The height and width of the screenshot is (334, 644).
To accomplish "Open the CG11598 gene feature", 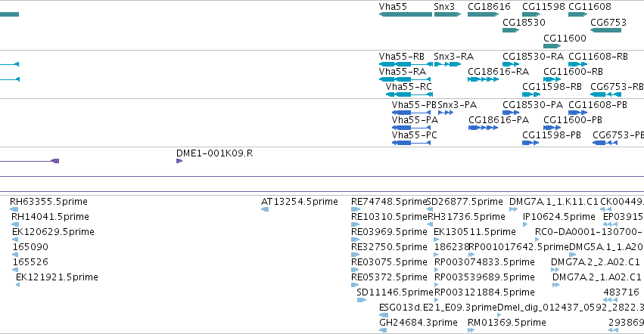I will (x=543, y=7).
